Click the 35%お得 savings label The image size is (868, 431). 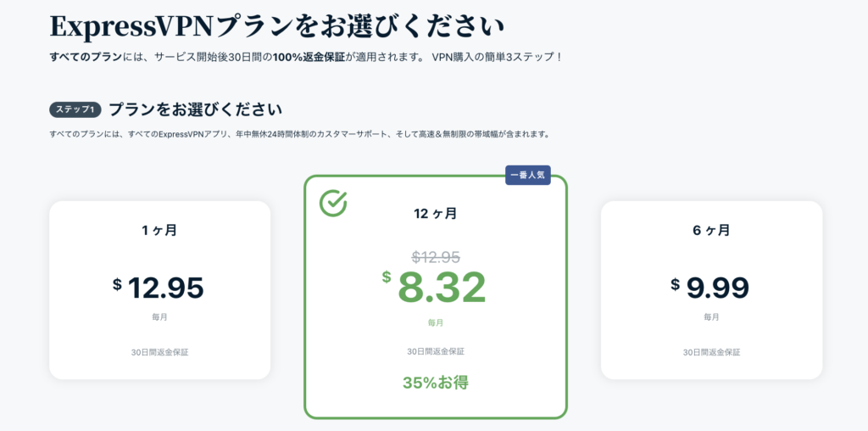click(x=436, y=383)
